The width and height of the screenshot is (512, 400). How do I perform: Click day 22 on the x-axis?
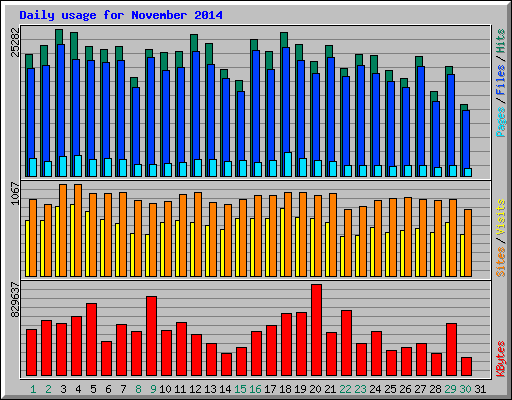coord(345,389)
